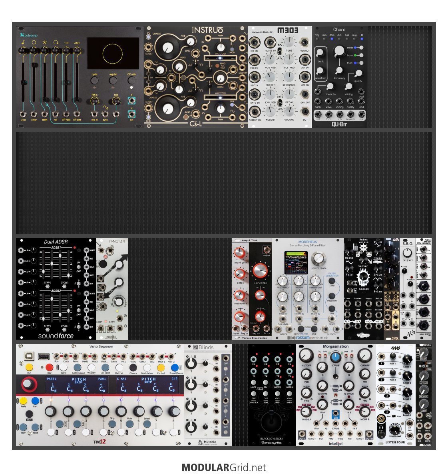Select the Amp & Tone AMPLITUDE knob
This screenshot has height=476, width=448.
pyautogui.click(x=260, y=270)
